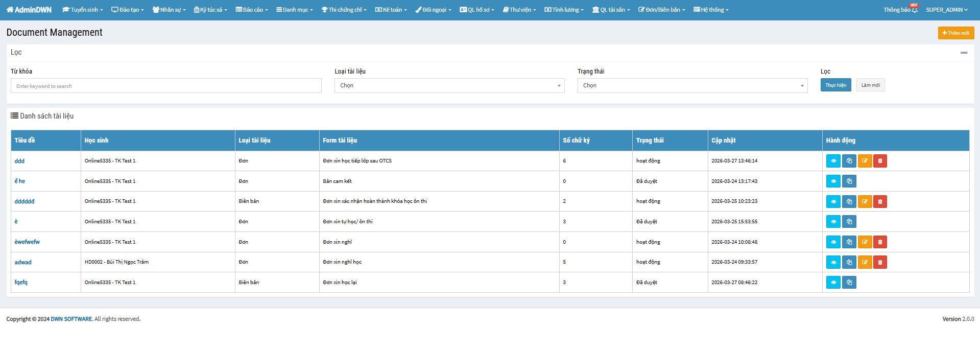Click the copy icon in the 'ê he' row
This screenshot has width=980, height=350.
[x=849, y=181]
